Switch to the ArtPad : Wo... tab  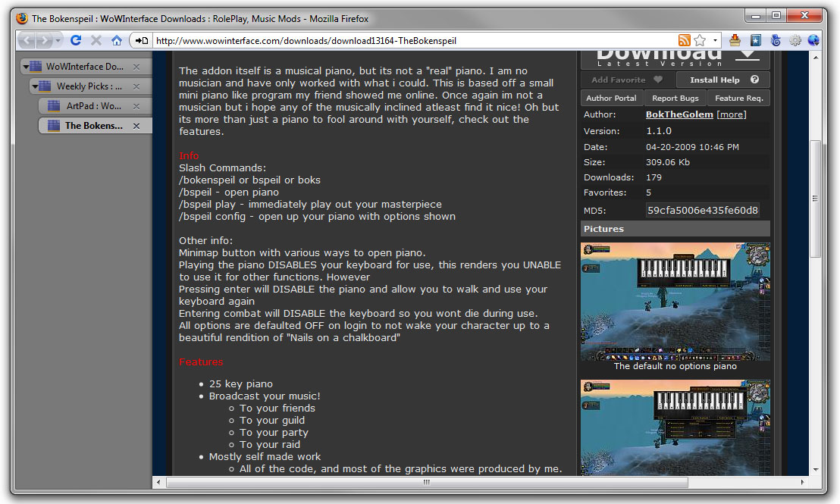[94, 106]
